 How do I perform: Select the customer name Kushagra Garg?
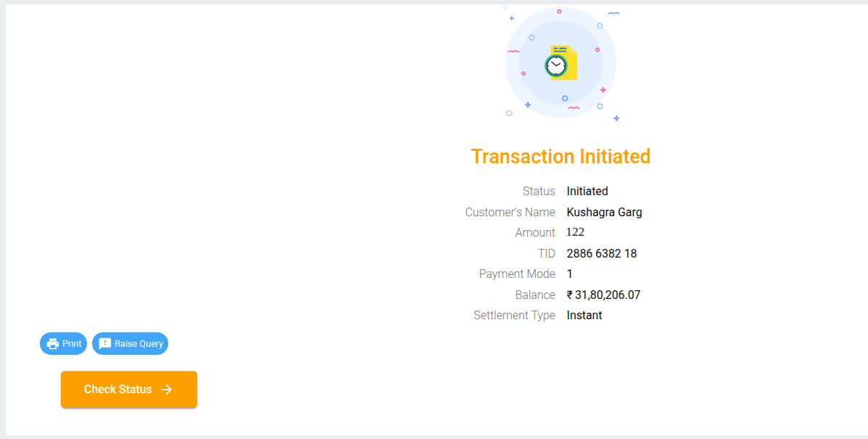(x=604, y=213)
